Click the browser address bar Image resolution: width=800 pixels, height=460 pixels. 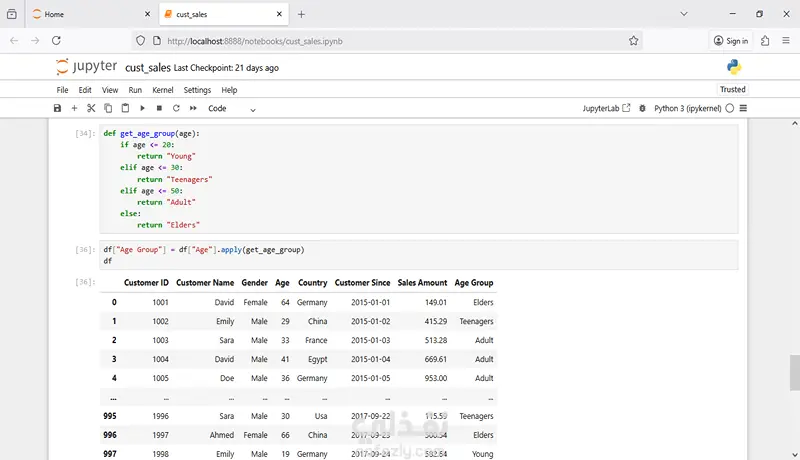pos(390,41)
